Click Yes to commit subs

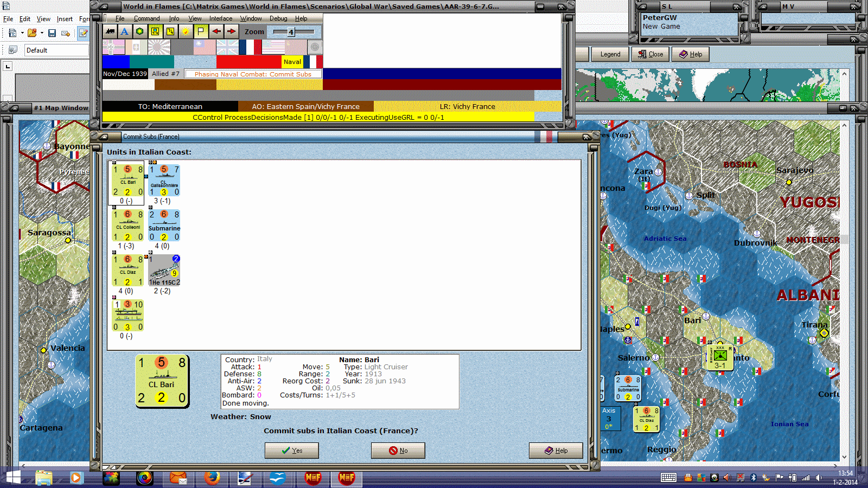292,451
